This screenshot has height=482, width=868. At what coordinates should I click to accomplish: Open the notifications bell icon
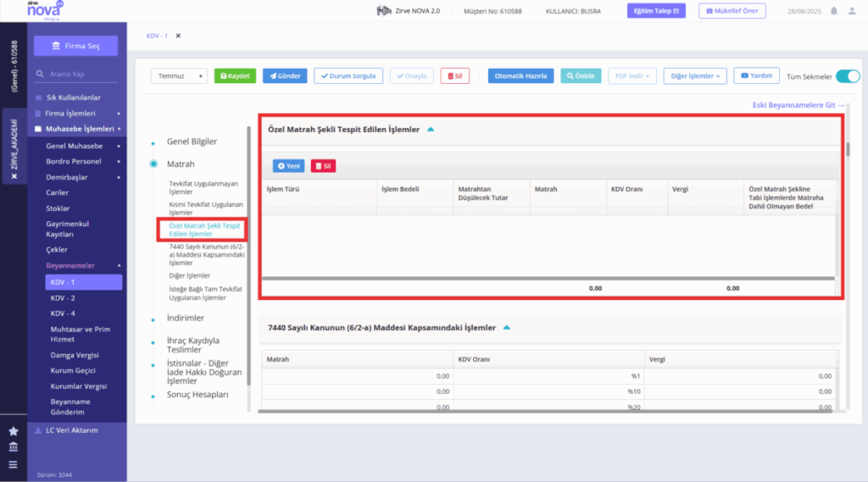pos(834,11)
